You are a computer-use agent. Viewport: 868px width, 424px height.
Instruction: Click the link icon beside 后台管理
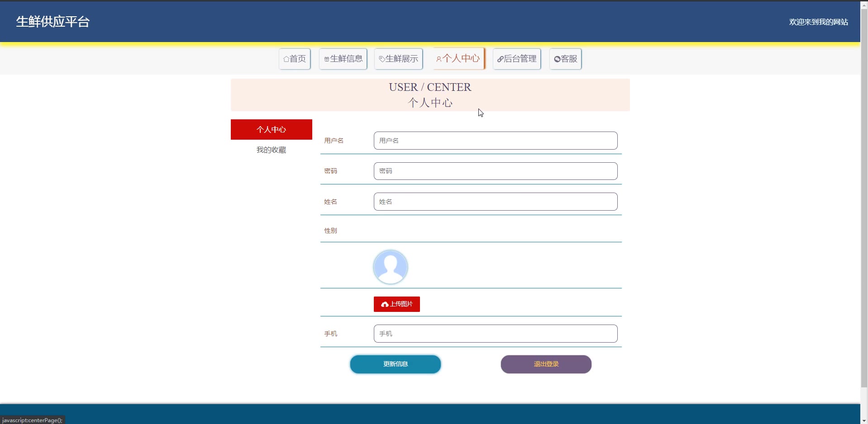tap(501, 59)
